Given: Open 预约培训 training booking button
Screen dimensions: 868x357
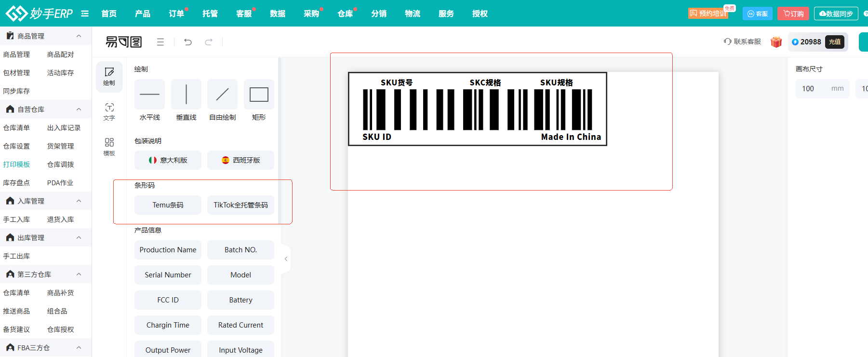Looking at the screenshot, I should click(708, 14).
